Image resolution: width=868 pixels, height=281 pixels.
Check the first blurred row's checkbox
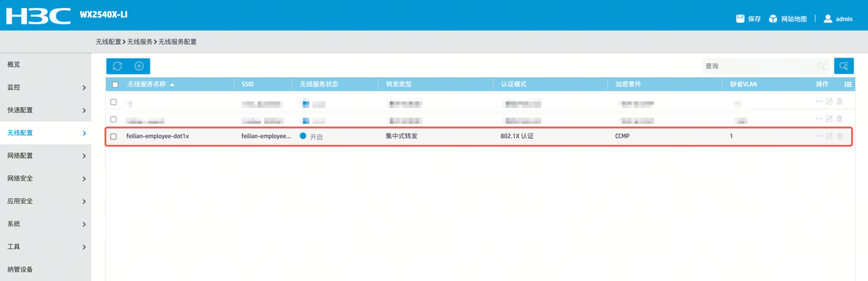pyautogui.click(x=114, y=102)
